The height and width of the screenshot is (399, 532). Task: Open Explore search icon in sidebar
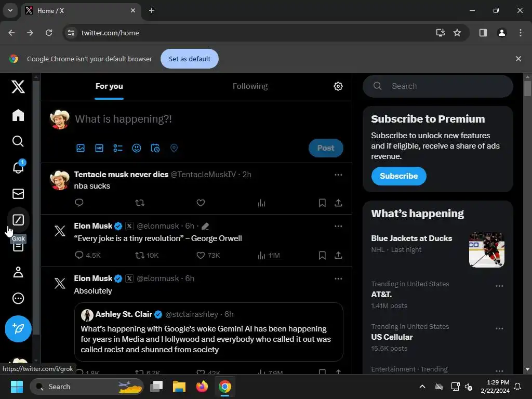[18, 141]
